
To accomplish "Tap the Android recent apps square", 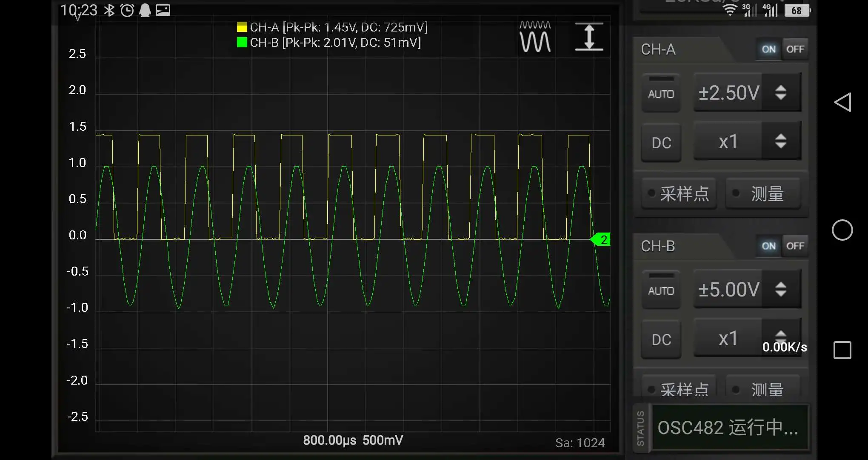I will click(842, 350).
